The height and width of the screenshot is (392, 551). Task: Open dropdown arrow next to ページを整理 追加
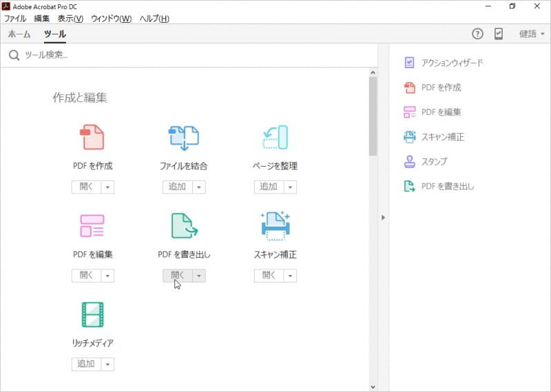290,187
